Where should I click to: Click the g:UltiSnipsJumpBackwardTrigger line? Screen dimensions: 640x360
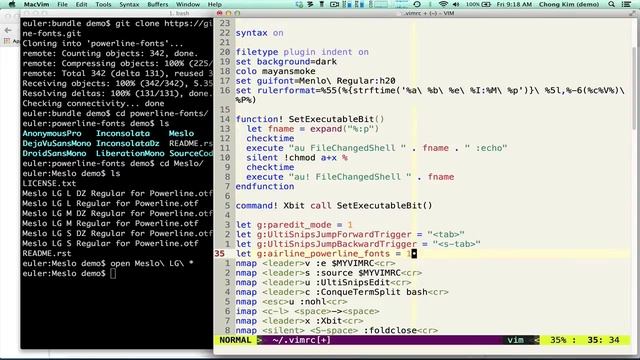click(x=358, y=244)
